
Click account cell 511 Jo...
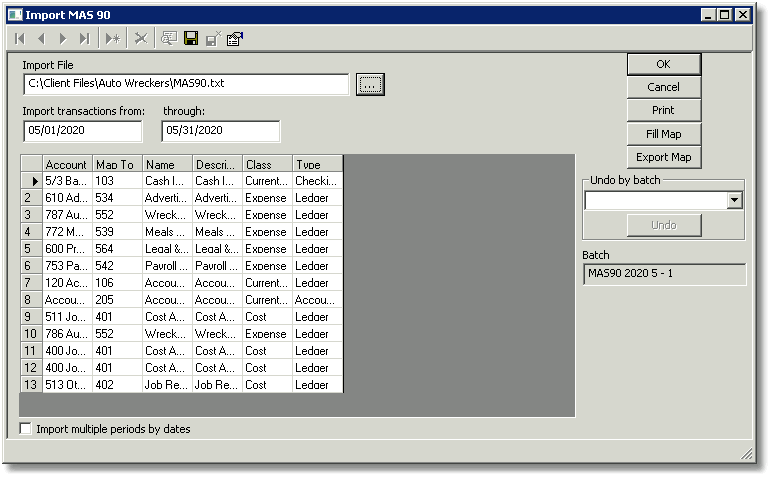(x=67, y=317)
